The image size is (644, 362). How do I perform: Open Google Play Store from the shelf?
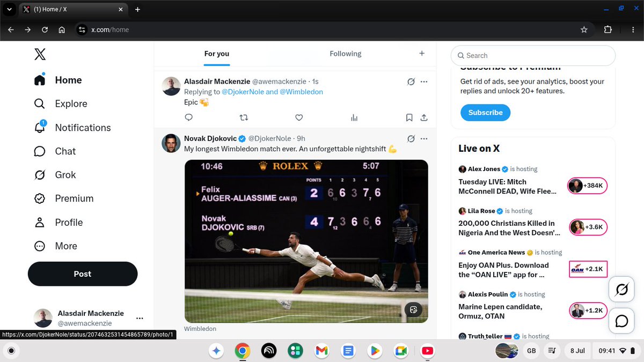(374, 351)
